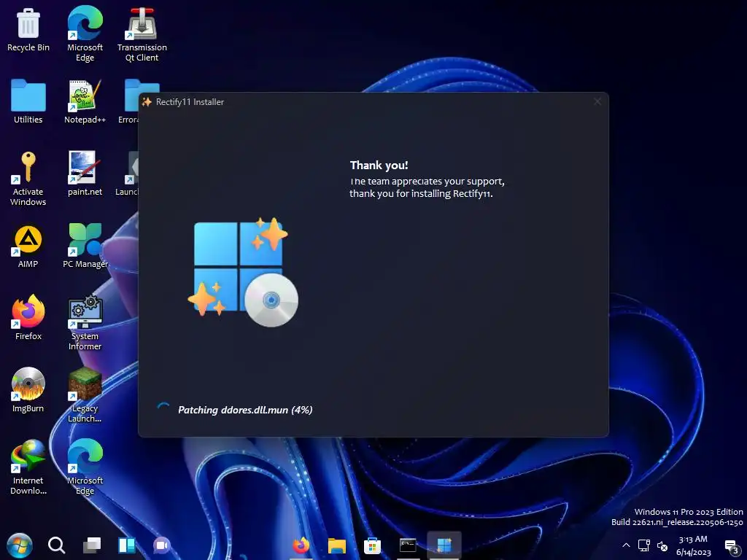The height and width of the screenshot is (560, 747).
Task: Switch to Firefox in the taskbar
Action: [x=301, y=545]
